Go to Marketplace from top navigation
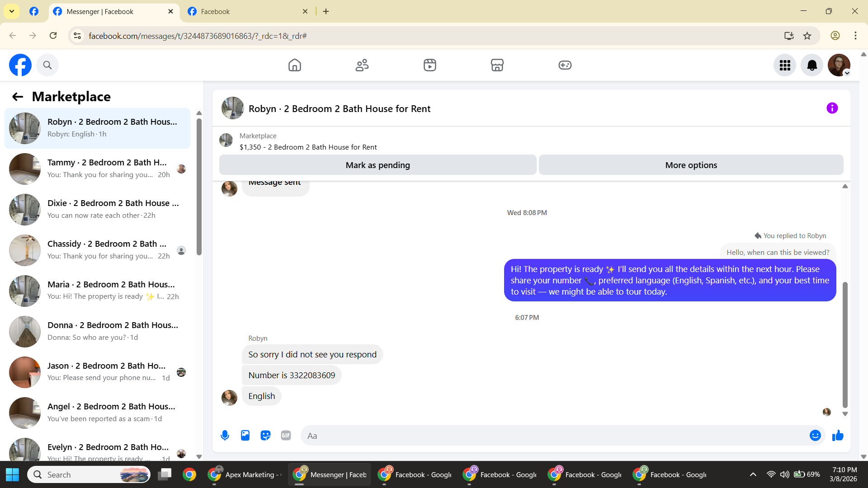 pyautogui.click(x=497, y=66)
